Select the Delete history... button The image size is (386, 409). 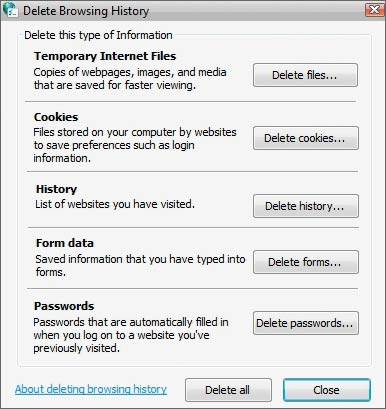tap(305, 206)
